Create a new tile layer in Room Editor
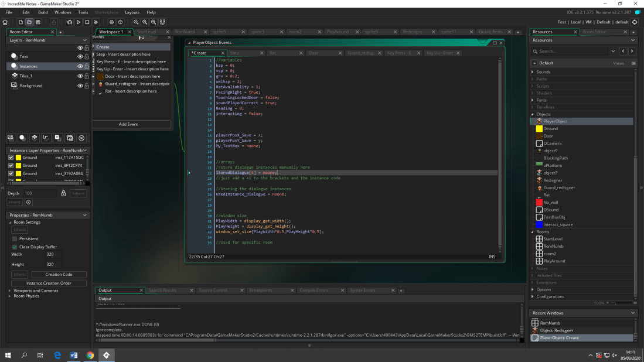644x362 pixels. (x=35, y=139)
